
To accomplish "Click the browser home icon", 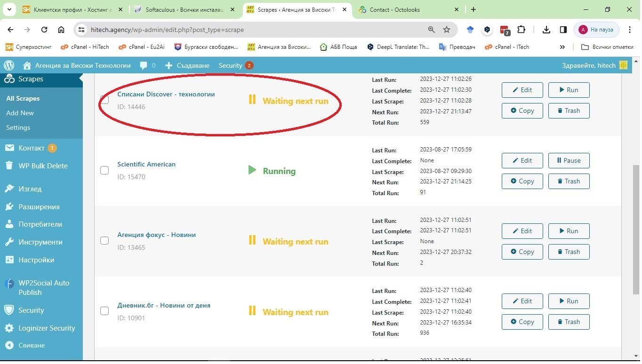I will coord(61,30).
